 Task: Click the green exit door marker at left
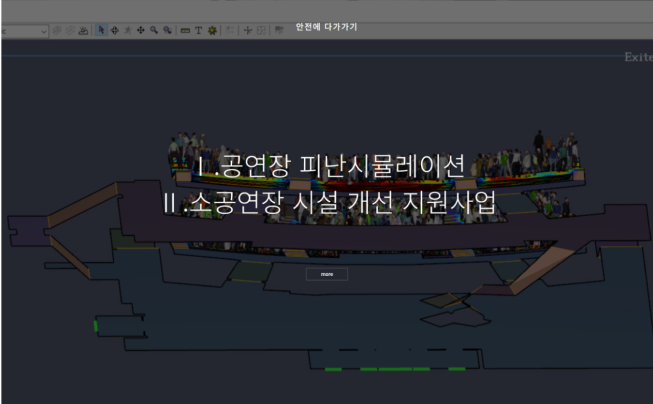point(96,325)
